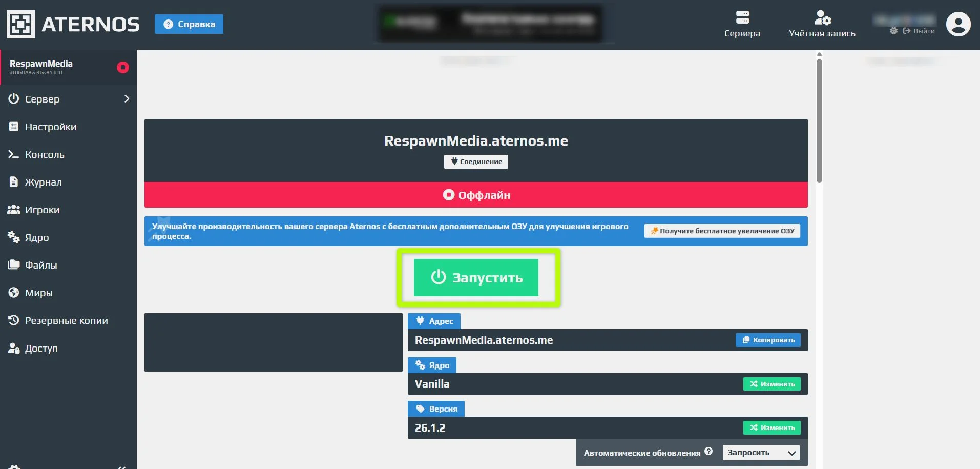Click the 26.1.2 version number
The image size is (980, 469).
click(x=430, y=428)
